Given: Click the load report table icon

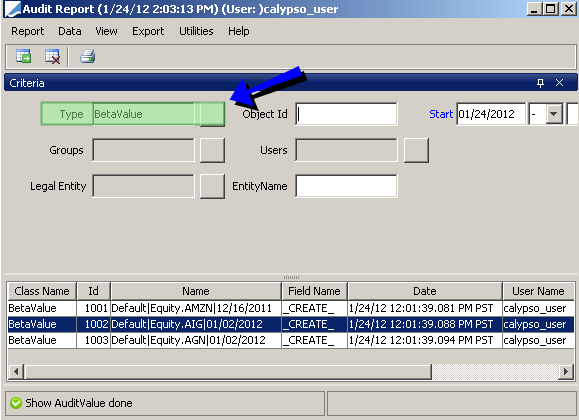Looking at the screenshot, I should click(23, 57).
